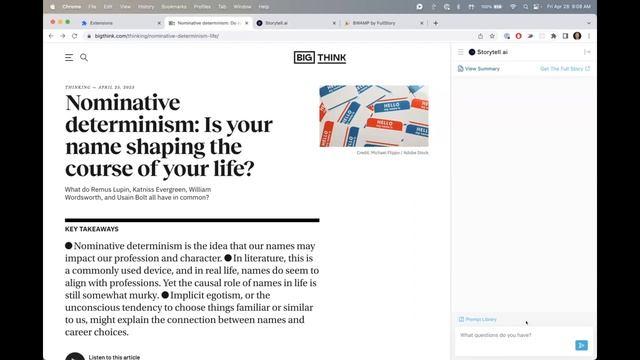
Task: Open the Help menu
Action: point(264,7)
